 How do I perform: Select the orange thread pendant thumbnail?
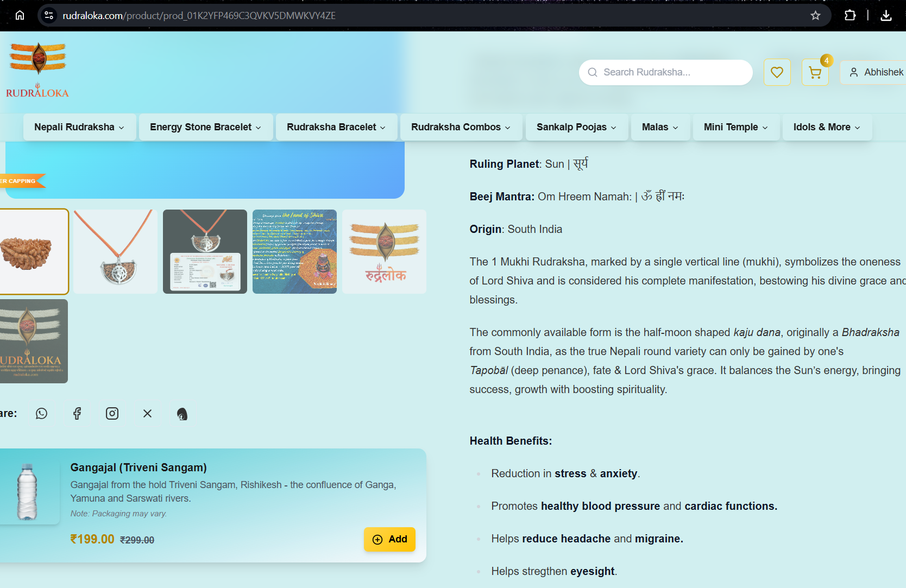115,252
